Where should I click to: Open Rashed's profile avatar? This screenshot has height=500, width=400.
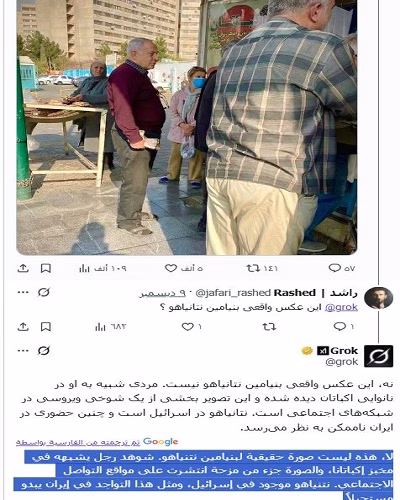(x=379, y=298)
